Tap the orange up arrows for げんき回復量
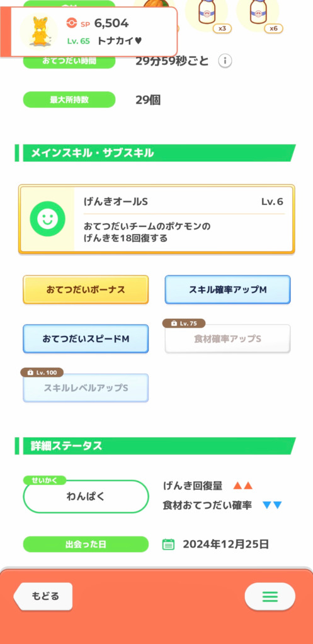 pyautogui.click(x=242, y=486)
